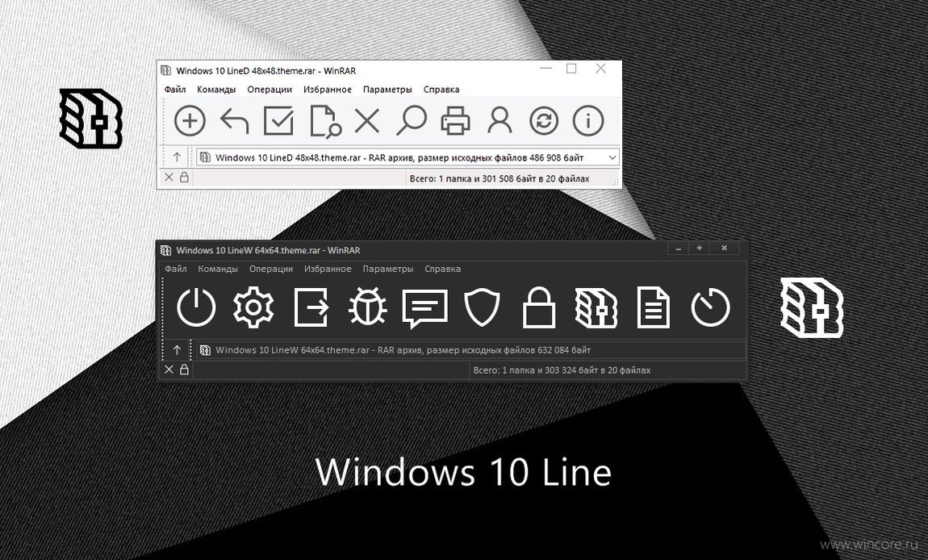Click the printer icon in the light WinRAR toolbar

455,121
